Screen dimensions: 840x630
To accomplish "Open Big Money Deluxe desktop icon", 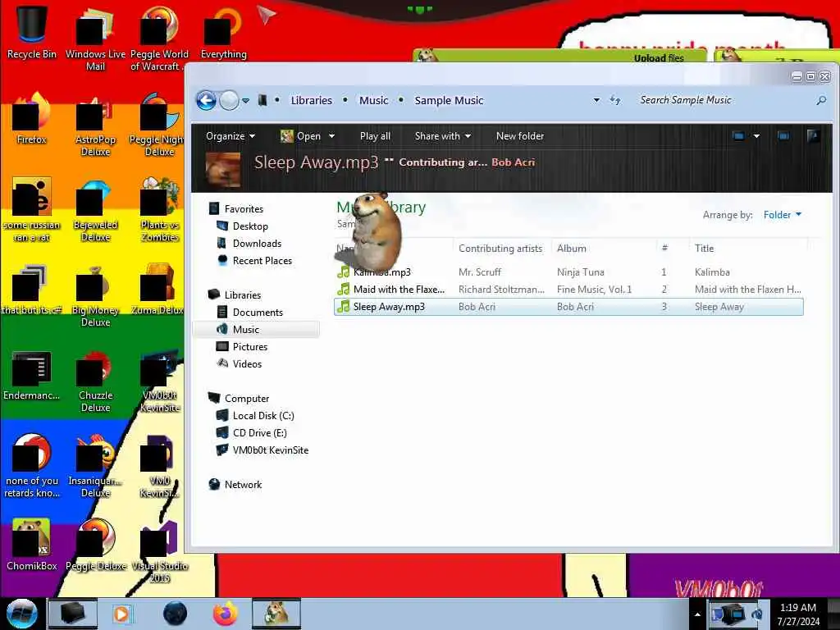I will (x=95, y=295).
